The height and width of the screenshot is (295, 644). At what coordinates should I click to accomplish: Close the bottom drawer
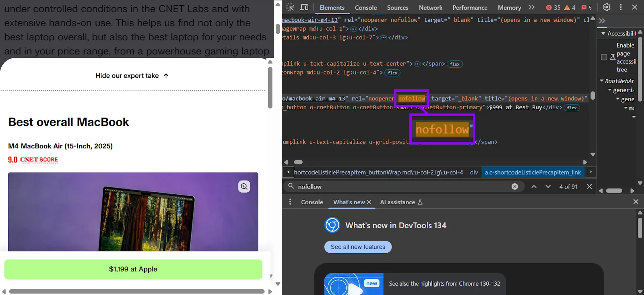[636, 202]
